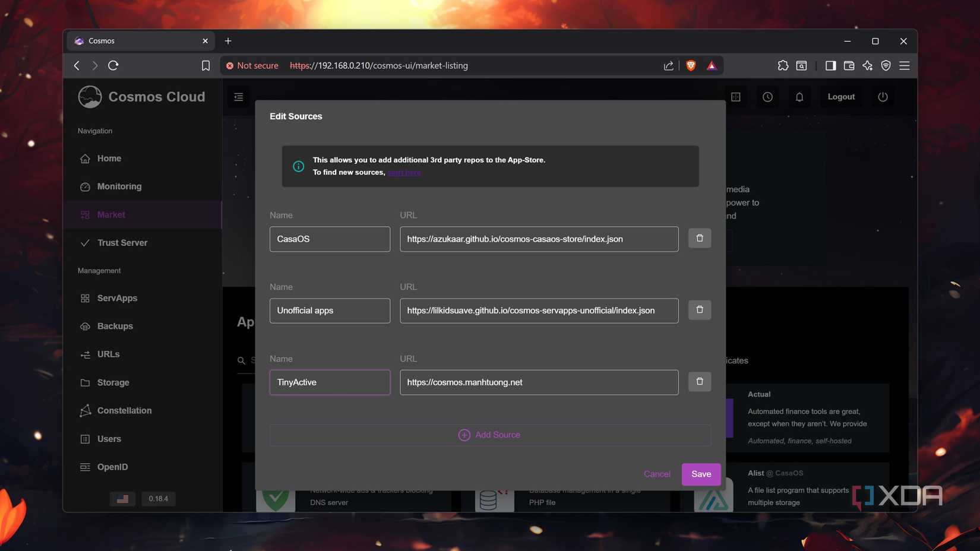Screen dimensions: 980x551
Task: Open the notifications bell icon
Action: click(799, 97)
